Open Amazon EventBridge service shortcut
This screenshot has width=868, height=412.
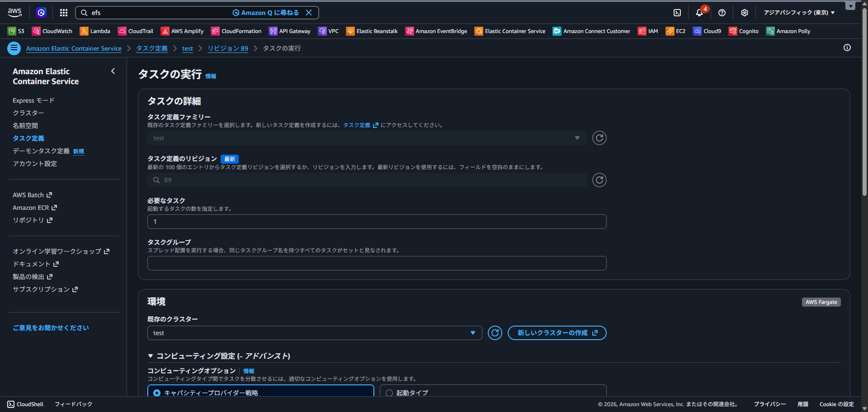436,31
